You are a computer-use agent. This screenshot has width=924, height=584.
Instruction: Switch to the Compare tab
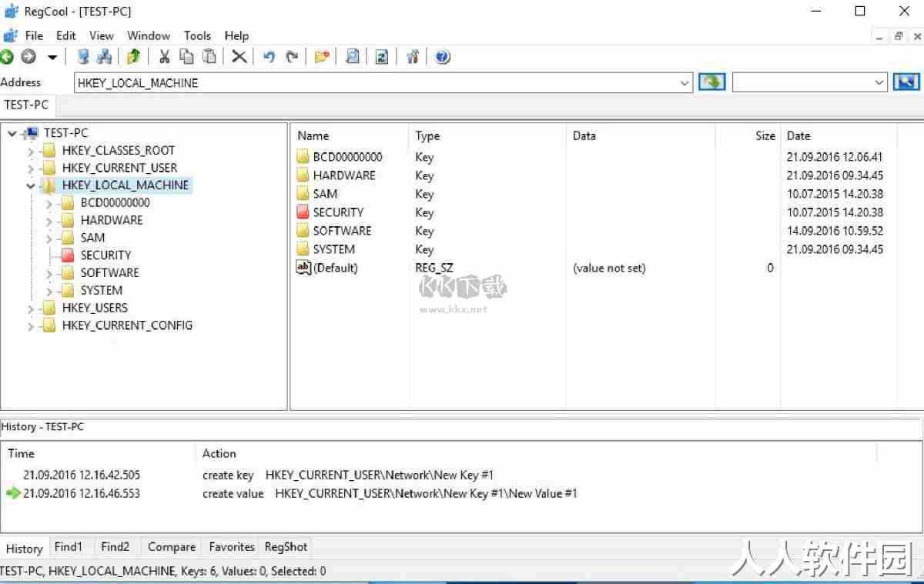tap(172, 547)
